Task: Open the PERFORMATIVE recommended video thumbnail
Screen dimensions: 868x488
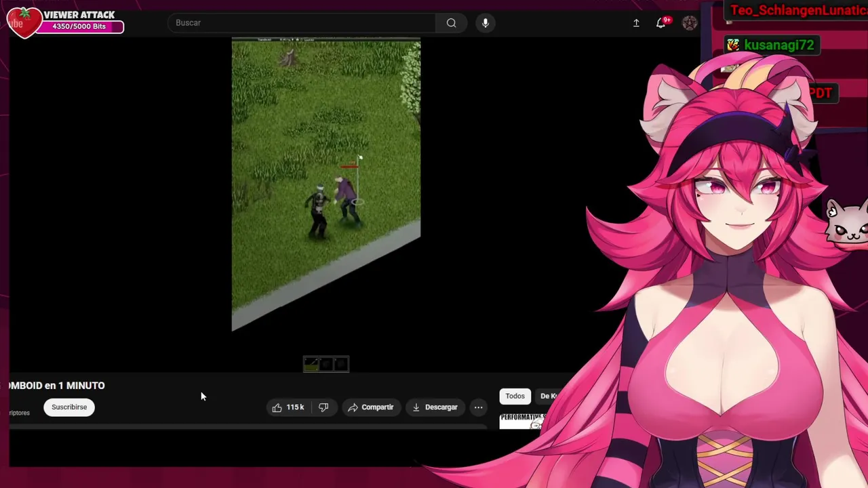Action: pyautogui.click(x=523, y=422)
